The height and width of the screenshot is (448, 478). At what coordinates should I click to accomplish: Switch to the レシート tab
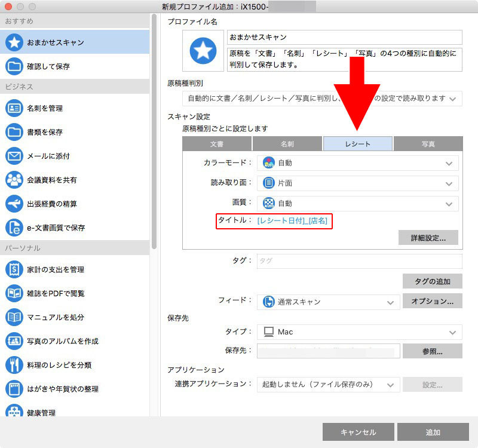pos(357,143)
